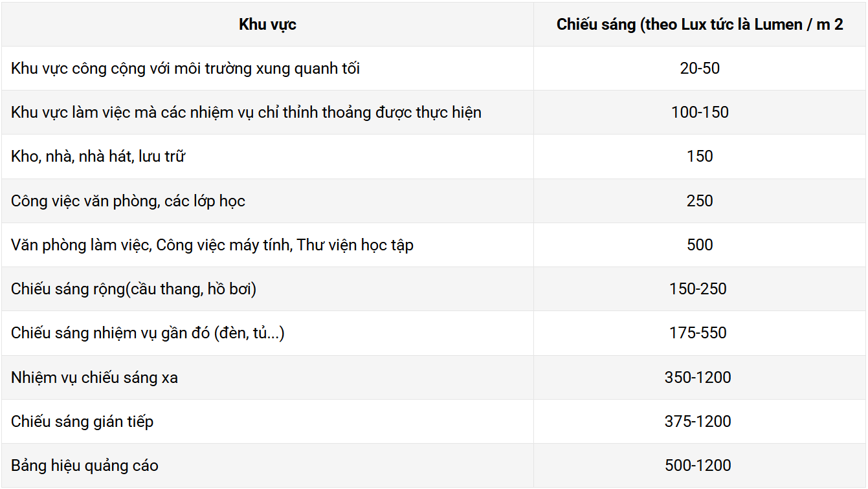Click the 20-50 lux value cell

(x=699, y=68)
